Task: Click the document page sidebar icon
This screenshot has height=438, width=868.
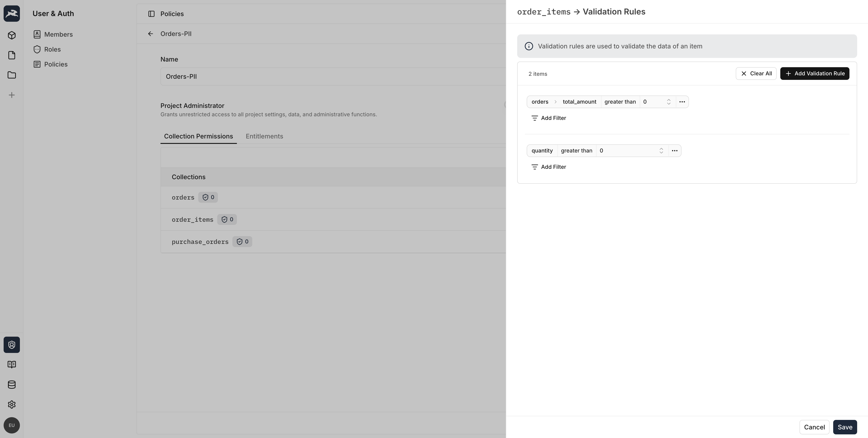Action: [12, 55]
